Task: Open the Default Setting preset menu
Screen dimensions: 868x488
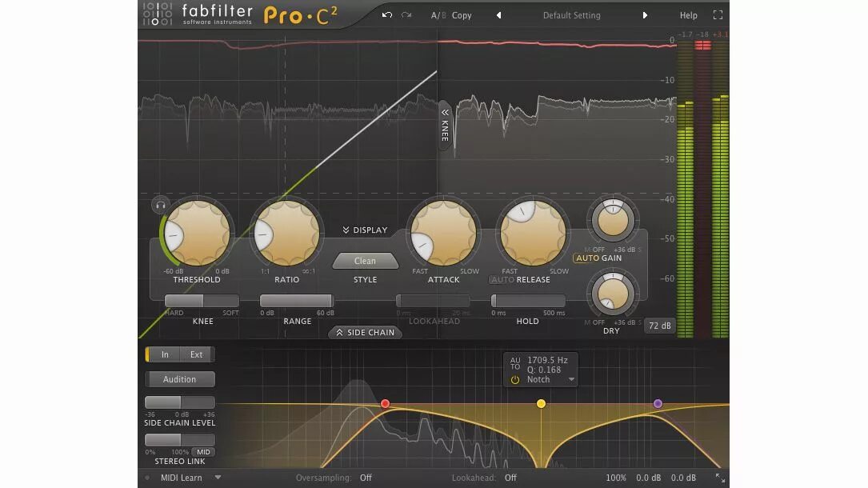Action: tap(571, 15)
